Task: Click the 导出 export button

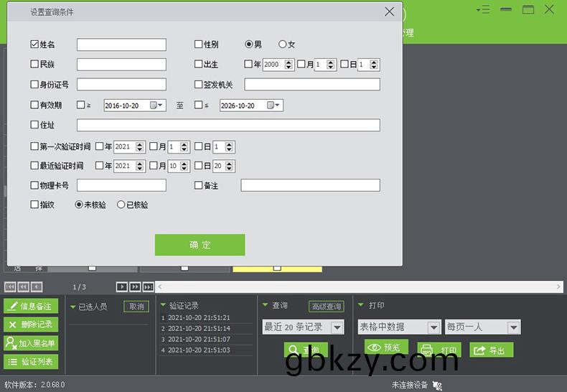Action: (x=492, y=350)
